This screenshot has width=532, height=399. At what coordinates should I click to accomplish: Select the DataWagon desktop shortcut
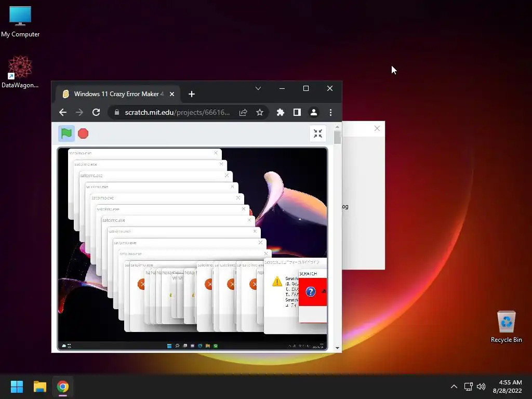(x=20, y=72)
